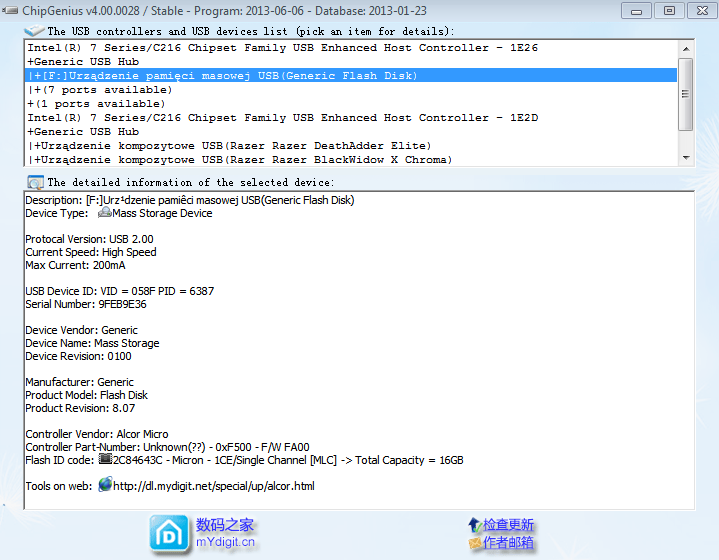
Task: Click device list scrollbar up arrow
Action: click(686, 49)
